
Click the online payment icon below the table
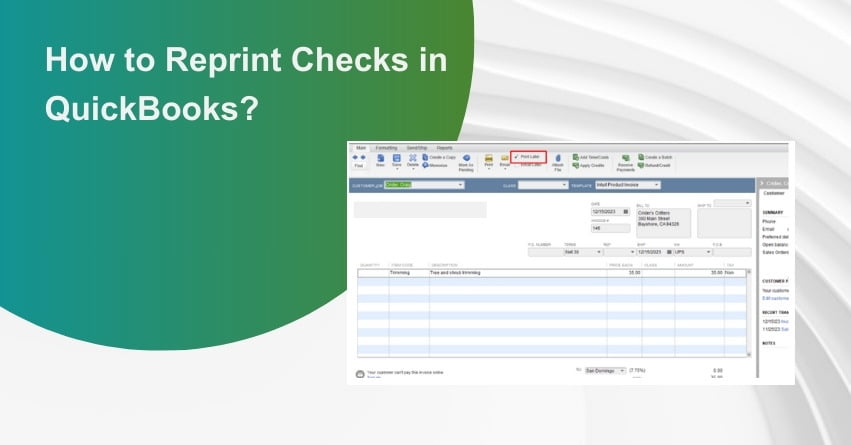360,374
